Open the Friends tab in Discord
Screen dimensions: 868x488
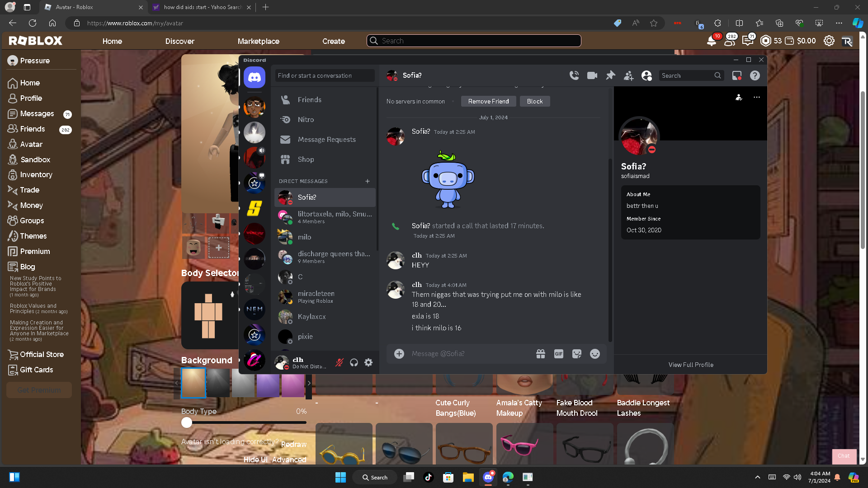pyautogui.click(x=325, y=100)
